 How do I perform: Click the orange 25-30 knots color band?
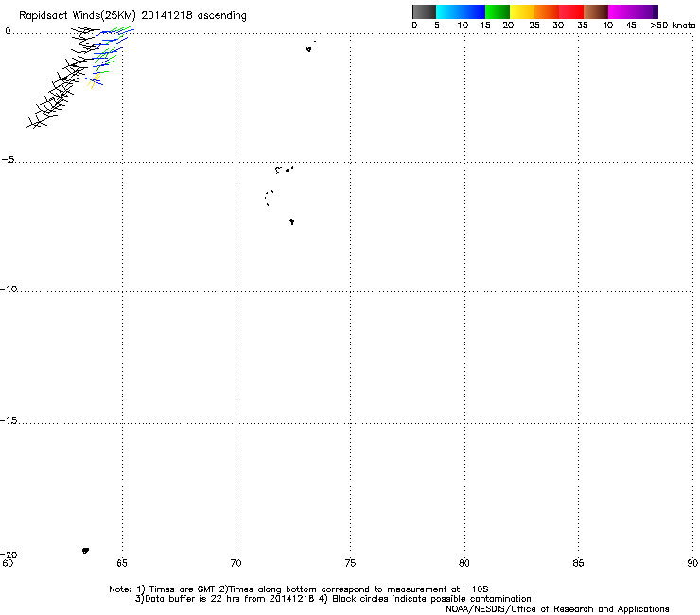point(547,11)
